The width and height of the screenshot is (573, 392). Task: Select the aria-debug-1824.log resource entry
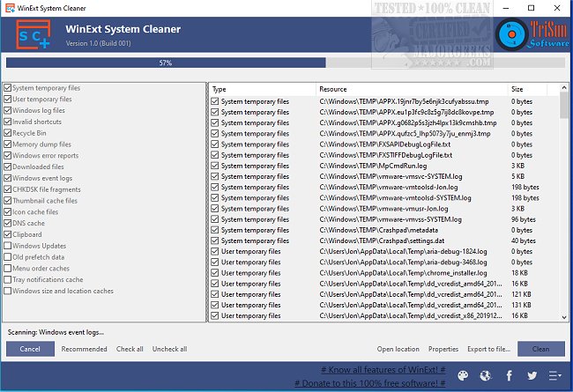(x=403, y=251)
